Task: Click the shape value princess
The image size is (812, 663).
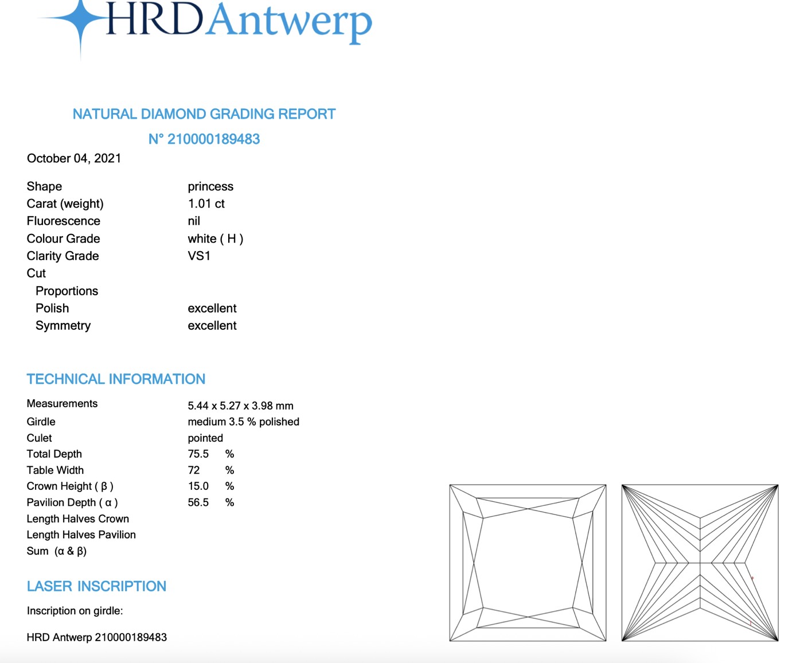Action: pos(210,186)
